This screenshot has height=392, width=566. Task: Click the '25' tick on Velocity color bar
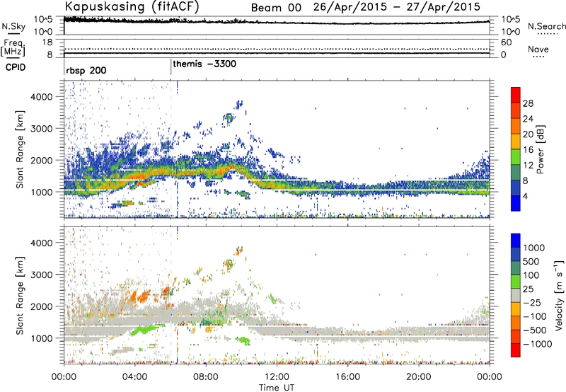528,289
